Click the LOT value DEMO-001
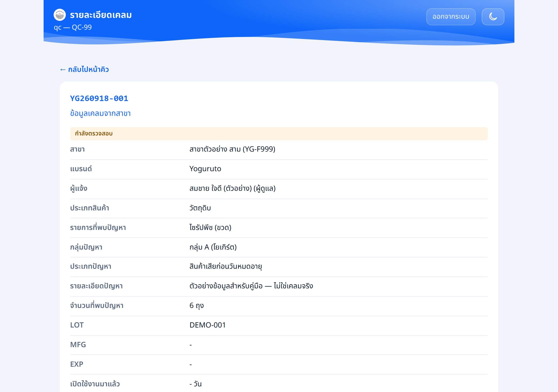This screenshot has height=392, width=558. (207, 325)
